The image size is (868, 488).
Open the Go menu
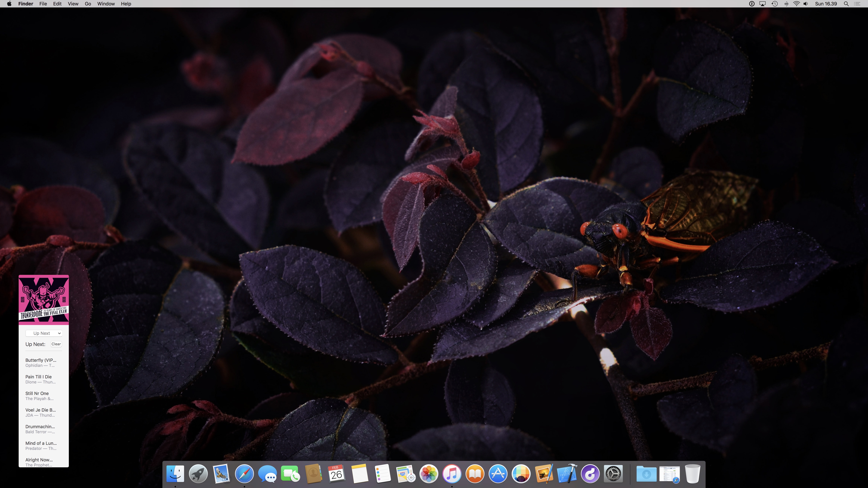[88, 4]
